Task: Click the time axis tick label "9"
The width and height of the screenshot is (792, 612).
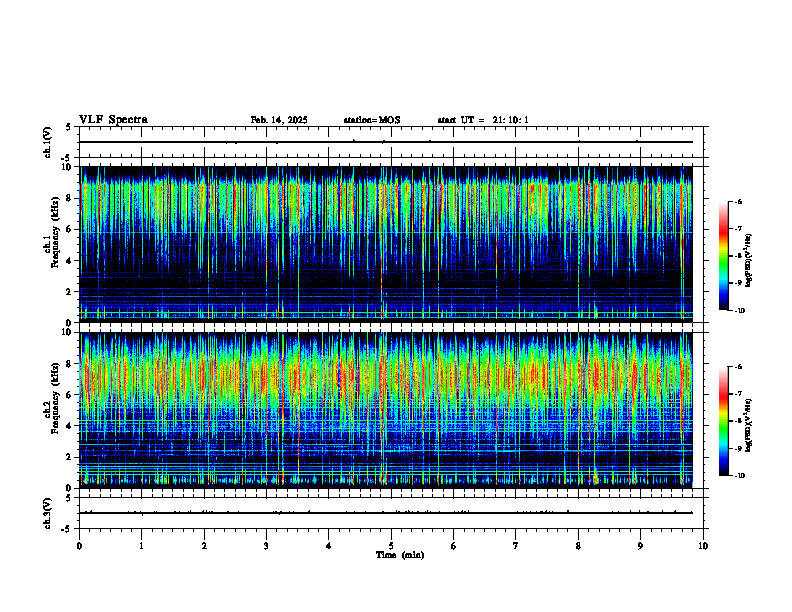Action: [x=640, y=546]
